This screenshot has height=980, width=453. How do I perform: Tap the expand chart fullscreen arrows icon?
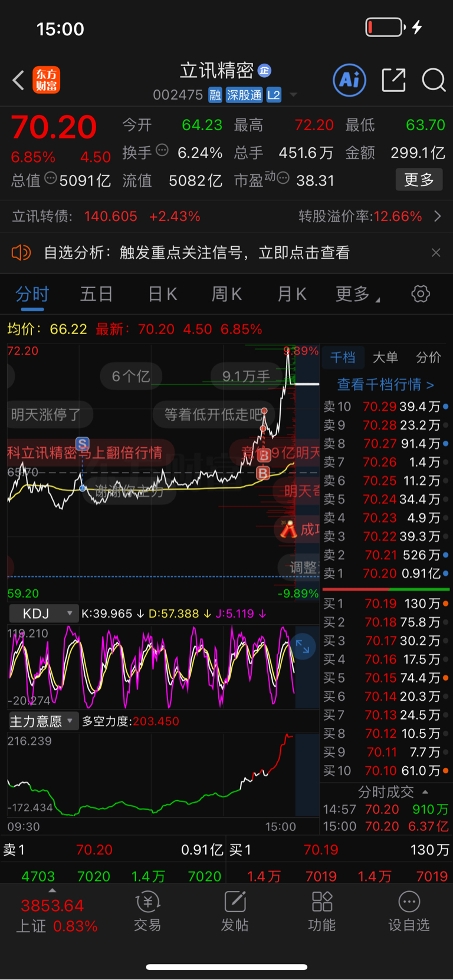[x=303, y=646]
